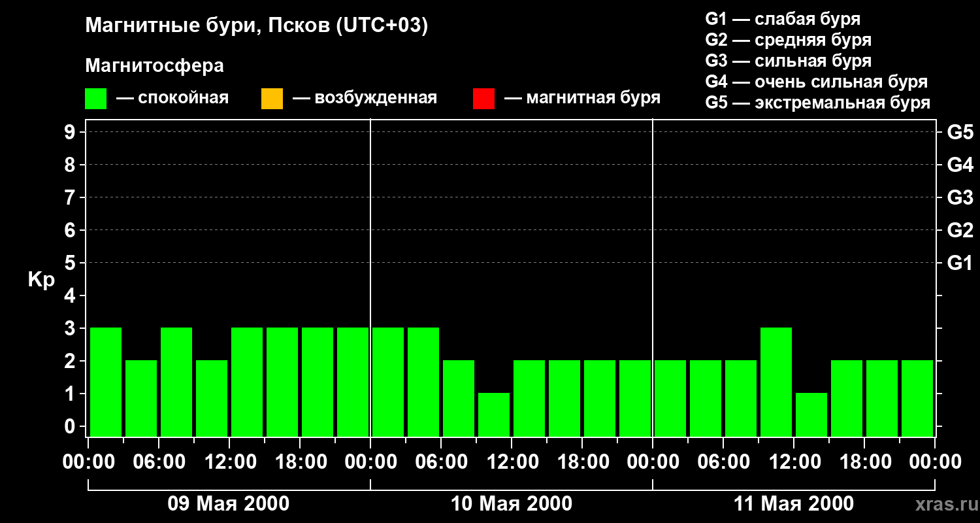This screenshot has height=523, width=980.
Task: Click the first bar on 09 Мая
Action: click(106, 382)
